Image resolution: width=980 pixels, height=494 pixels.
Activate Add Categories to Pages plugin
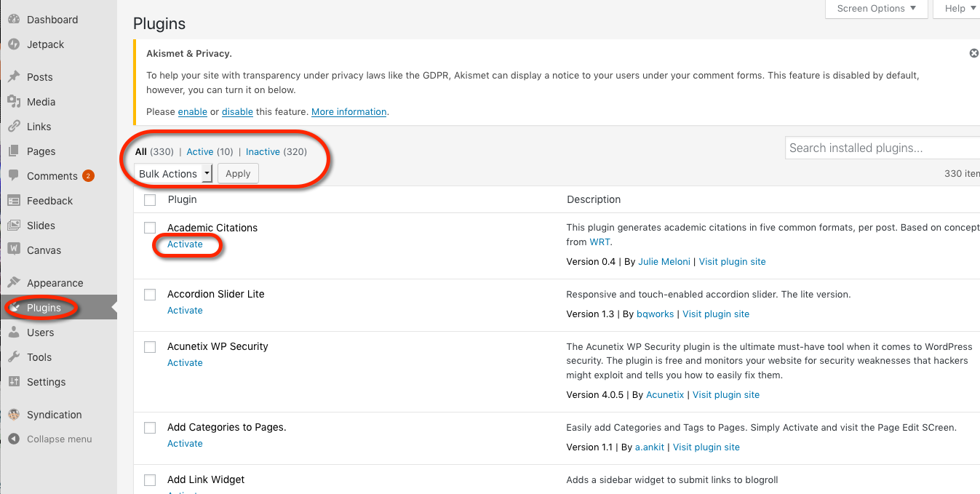click(x=185, y=444)
